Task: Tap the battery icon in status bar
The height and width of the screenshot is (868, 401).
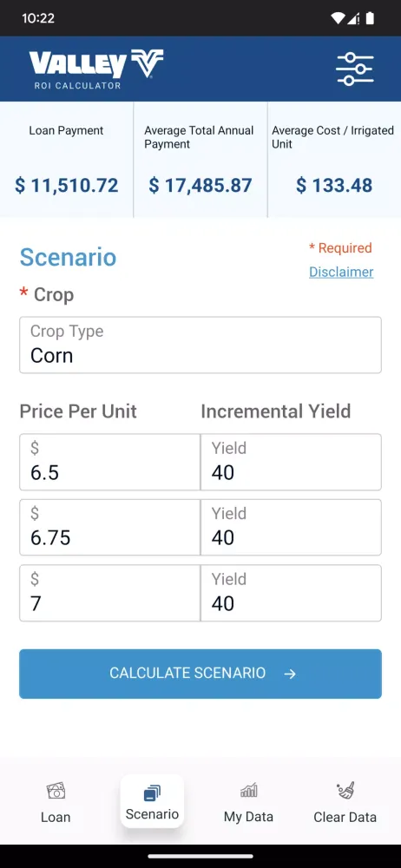Action: click(370, 18)
